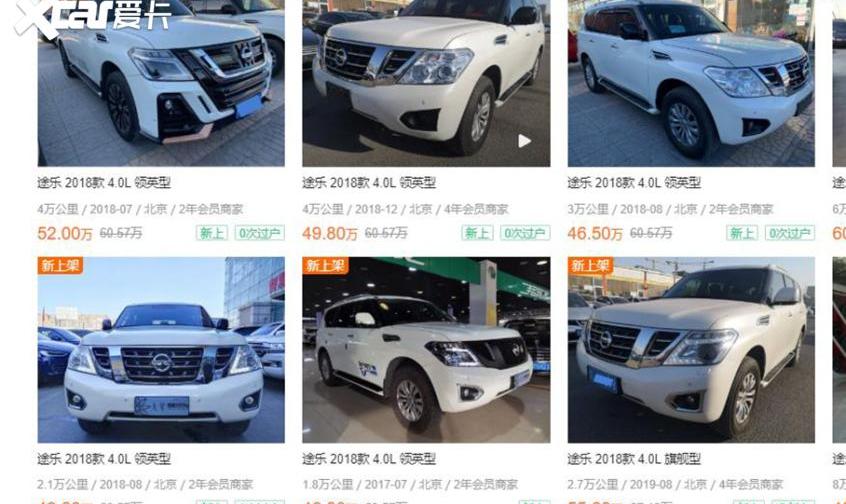846x504 pixels.
Task: Click the 0次过户 tag beside 52.00万 price
Action: click(x=260, y=233)
